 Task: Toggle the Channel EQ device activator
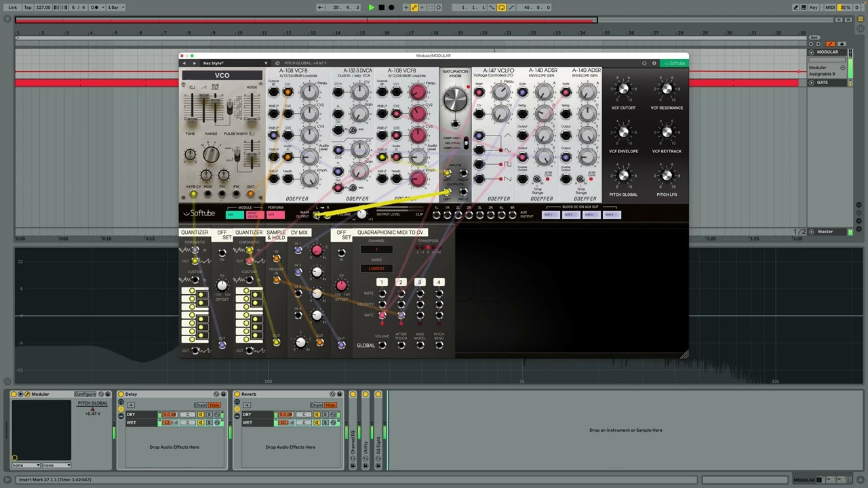click(x=353, y=394)
